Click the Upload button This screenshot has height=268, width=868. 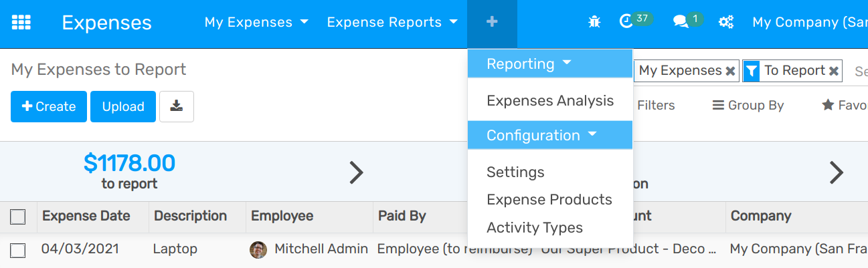click(123, 106)
